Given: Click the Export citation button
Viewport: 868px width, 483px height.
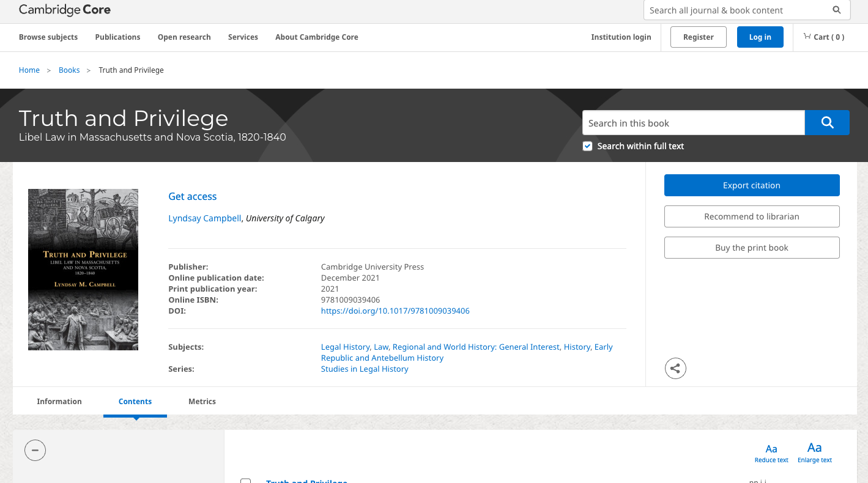Looking at the screenshot, I should point(751,185).
